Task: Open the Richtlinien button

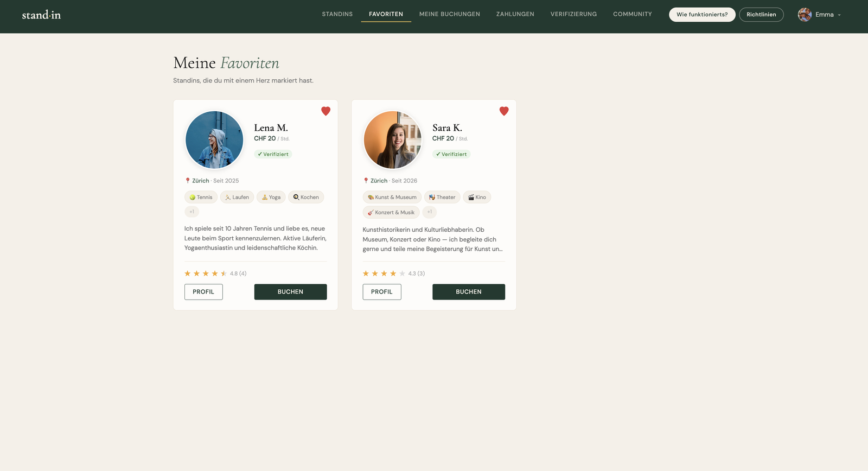Action: click(761, 15)
